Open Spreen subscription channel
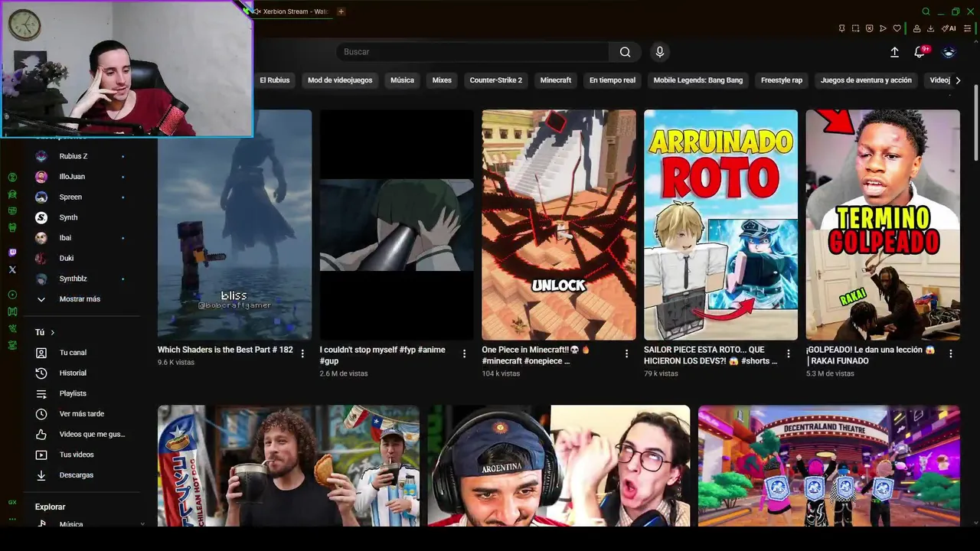 [83, 197]
